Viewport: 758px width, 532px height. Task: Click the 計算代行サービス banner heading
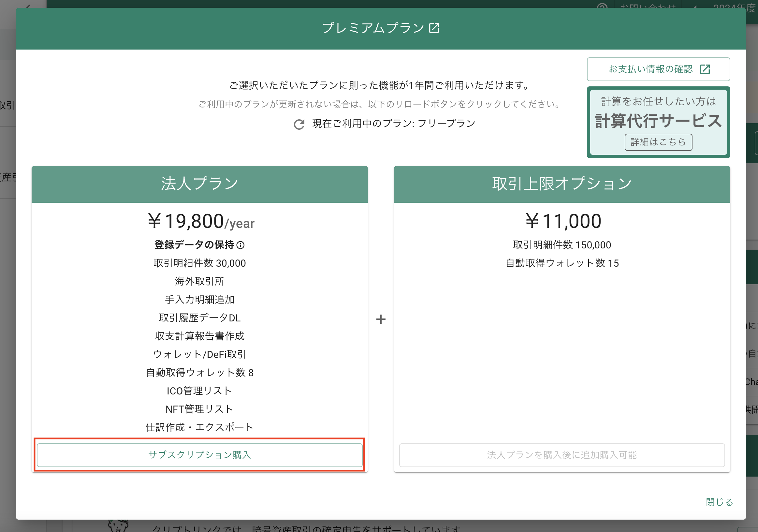[x=658, y=121]
